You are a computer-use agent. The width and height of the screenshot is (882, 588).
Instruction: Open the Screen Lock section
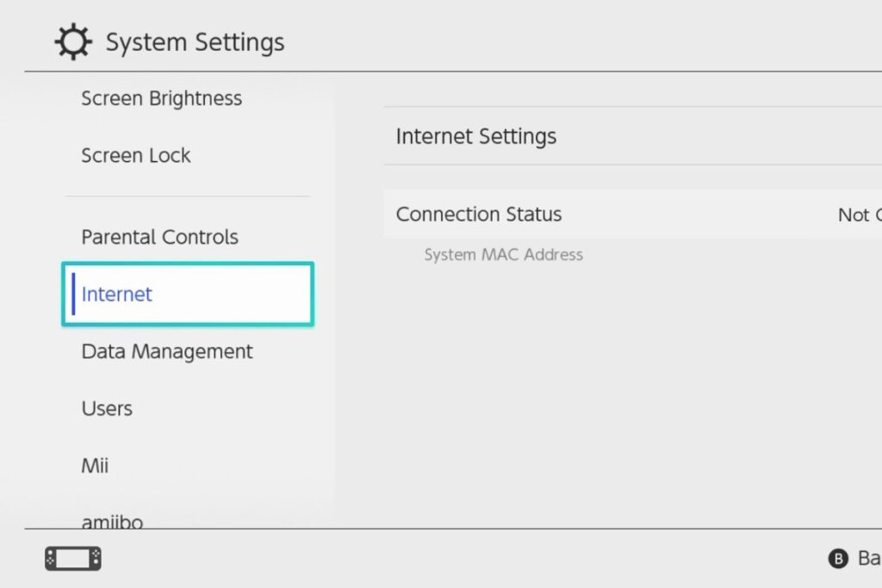tap(135, 156)
